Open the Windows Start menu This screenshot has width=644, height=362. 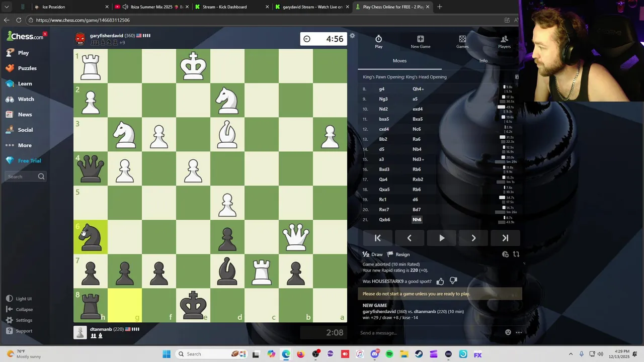(167, 354)
